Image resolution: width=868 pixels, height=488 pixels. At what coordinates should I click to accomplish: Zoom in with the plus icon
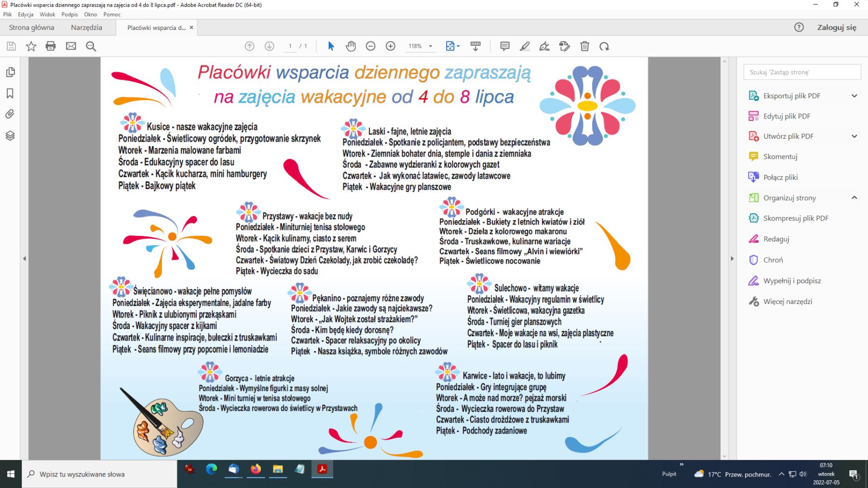(391, 46)
